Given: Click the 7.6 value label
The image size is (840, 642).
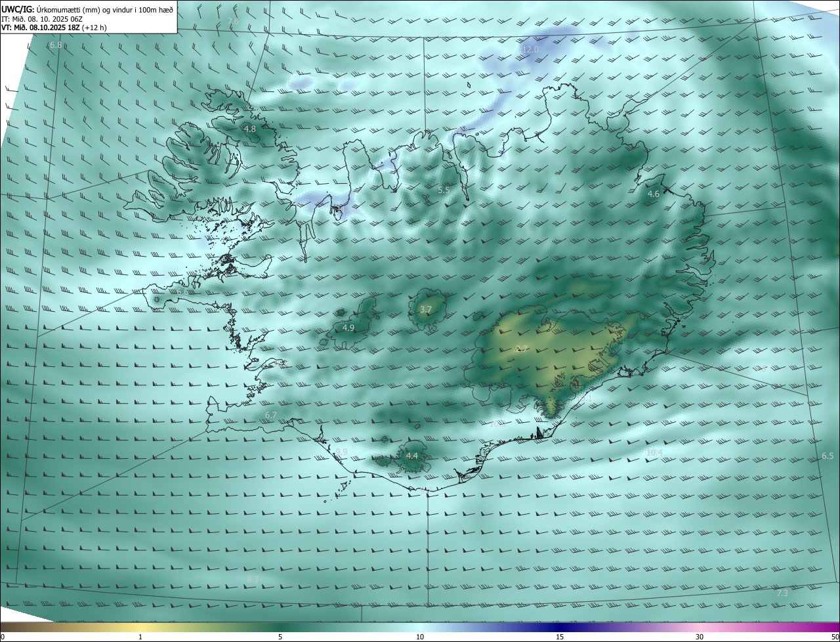Looking at the screenshot, I should pos(233,22).
